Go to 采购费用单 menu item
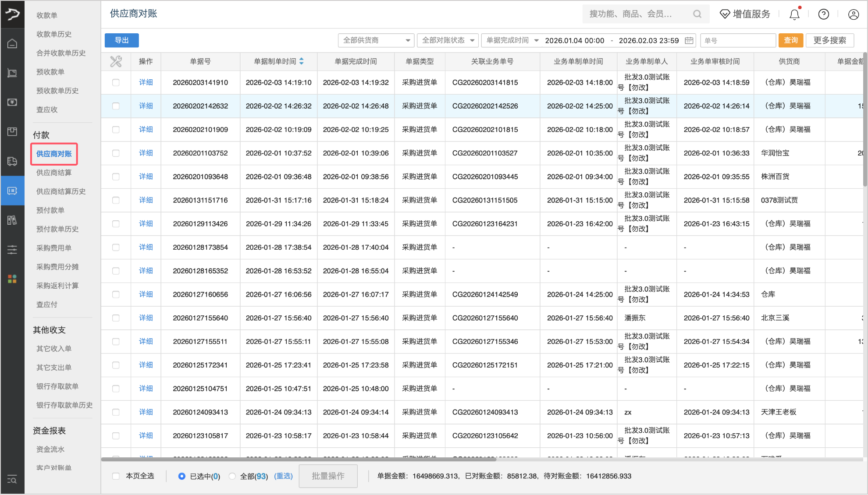The width and height of the screenshot is (868, 495). [54, 248]
